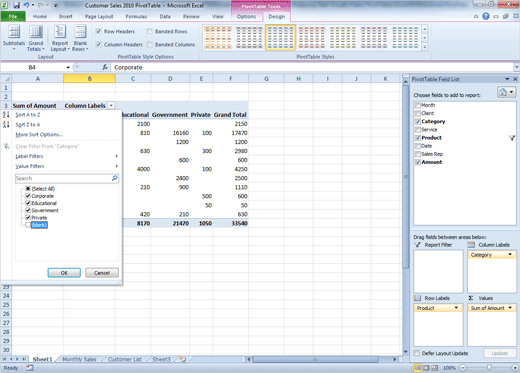Open the File tab
This screenshot has height=373, width=520.
click(13, 16)
